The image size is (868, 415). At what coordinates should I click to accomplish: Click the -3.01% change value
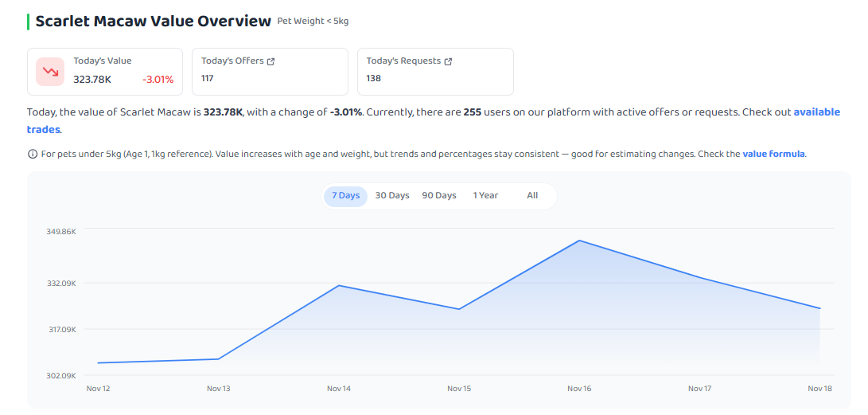[x=158, y=80]
